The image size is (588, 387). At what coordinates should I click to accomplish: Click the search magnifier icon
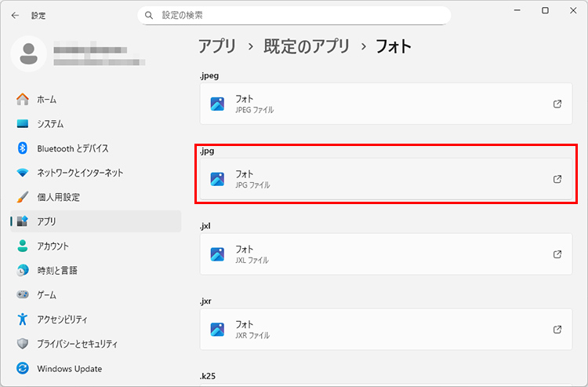tap(150, 15)
